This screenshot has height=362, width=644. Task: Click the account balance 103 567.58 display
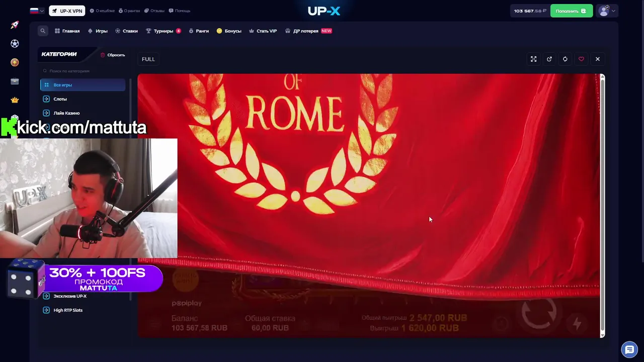(x=530, y=11)
